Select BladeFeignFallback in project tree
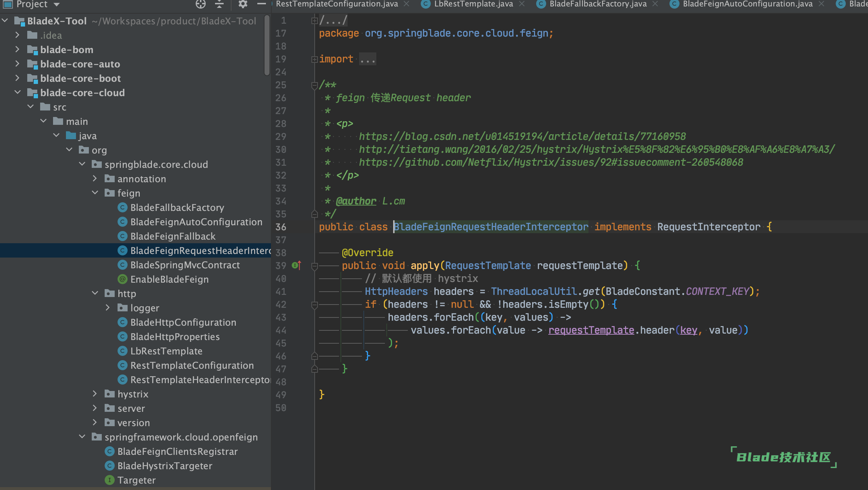 click(x=173, y=236)
